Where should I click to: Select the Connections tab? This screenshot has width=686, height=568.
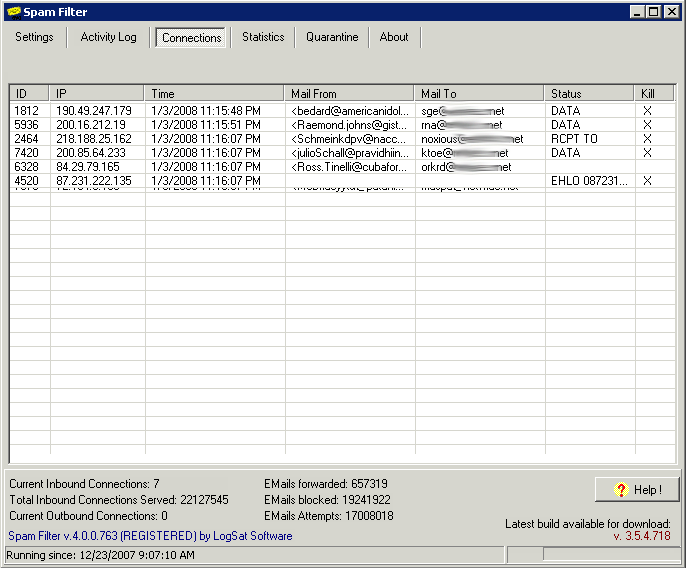pyautogui.click(x=191, y=38)
